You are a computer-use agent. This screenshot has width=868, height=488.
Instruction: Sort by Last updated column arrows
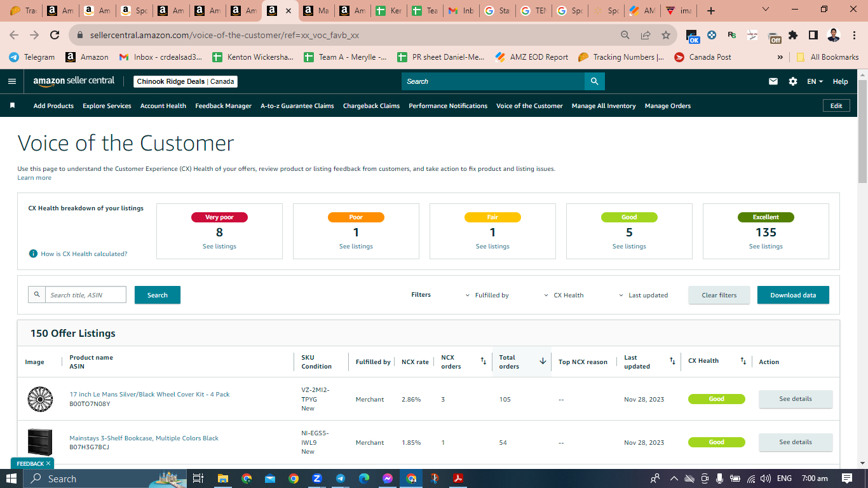pos(672,361)
